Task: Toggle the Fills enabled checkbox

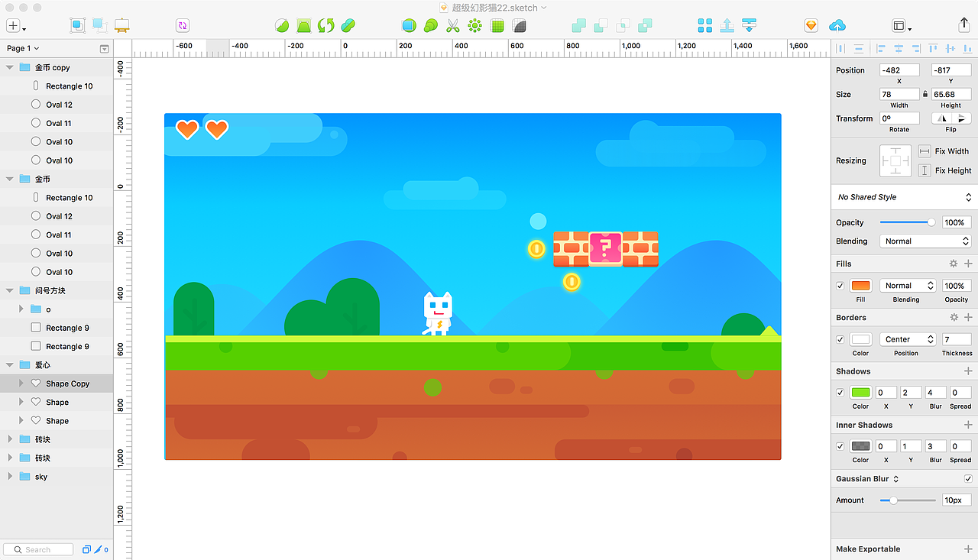Action: point(840,286)
